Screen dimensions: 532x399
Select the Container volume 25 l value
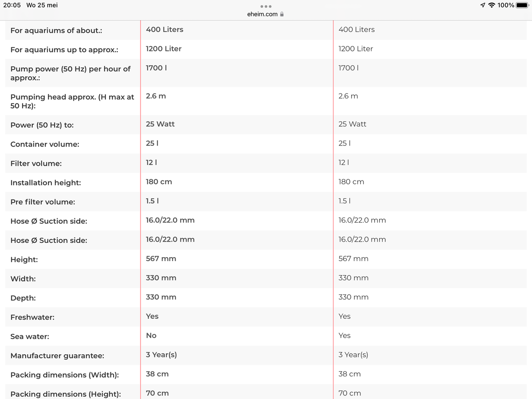[150, 143]
